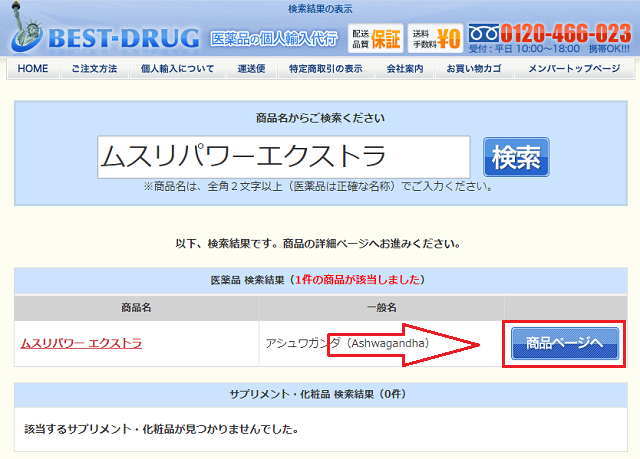This screenshot has height=459, width=640.
Task: Click the ※商品名は、全角2文字以上 note
Action: point(318,186)
